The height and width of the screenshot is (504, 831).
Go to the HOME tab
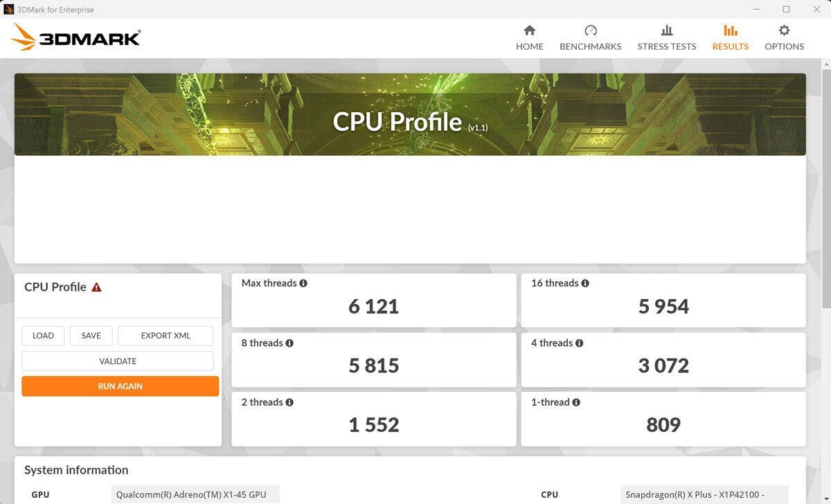(530, 38)
